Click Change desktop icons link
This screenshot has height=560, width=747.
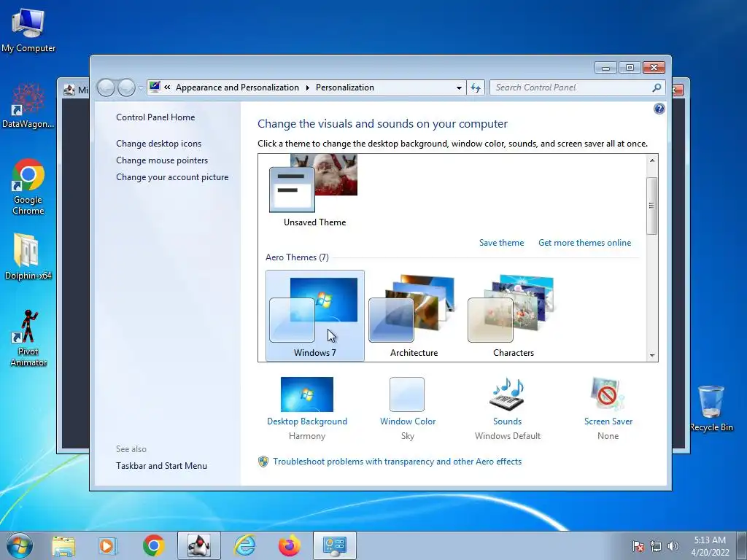(158, 144)
